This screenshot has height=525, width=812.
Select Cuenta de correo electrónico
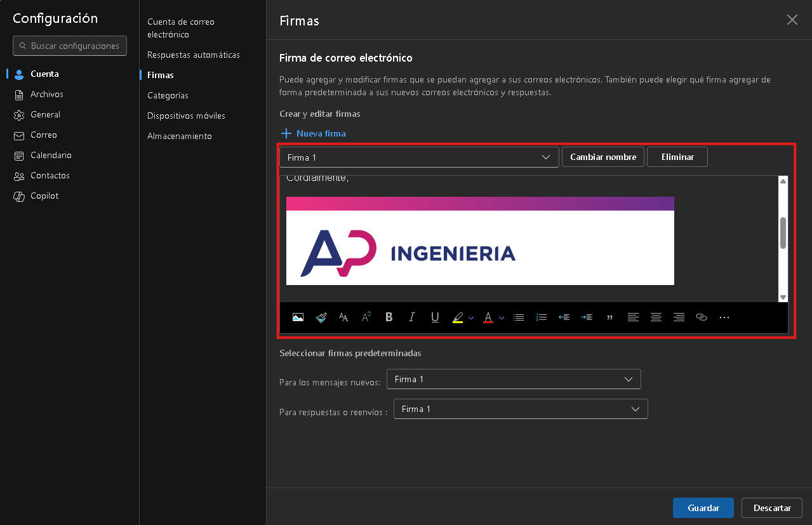pos(181,28)
